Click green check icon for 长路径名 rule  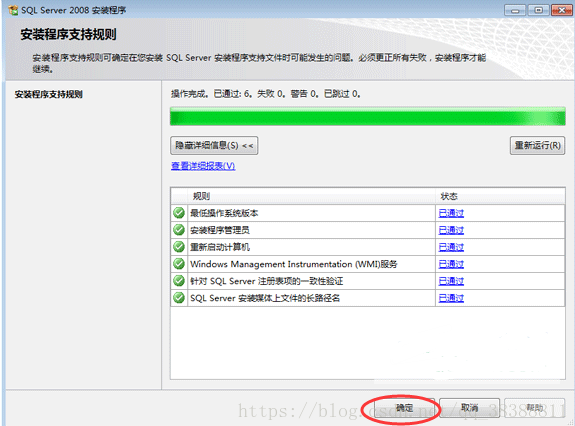click(179, 298)
